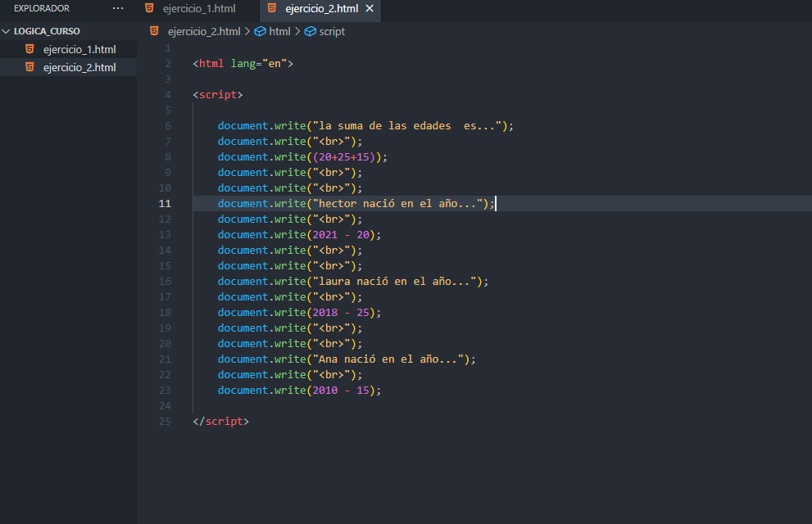Click the closing </script> tag
This screenshot has width=812, height=524.
click(x=220, y=422)
